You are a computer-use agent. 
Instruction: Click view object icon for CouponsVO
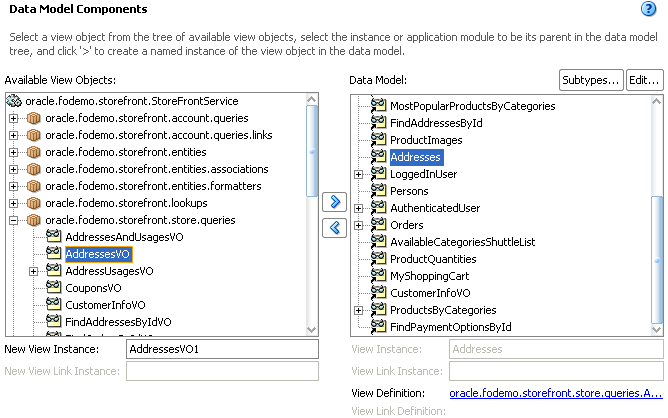(53, 287)
